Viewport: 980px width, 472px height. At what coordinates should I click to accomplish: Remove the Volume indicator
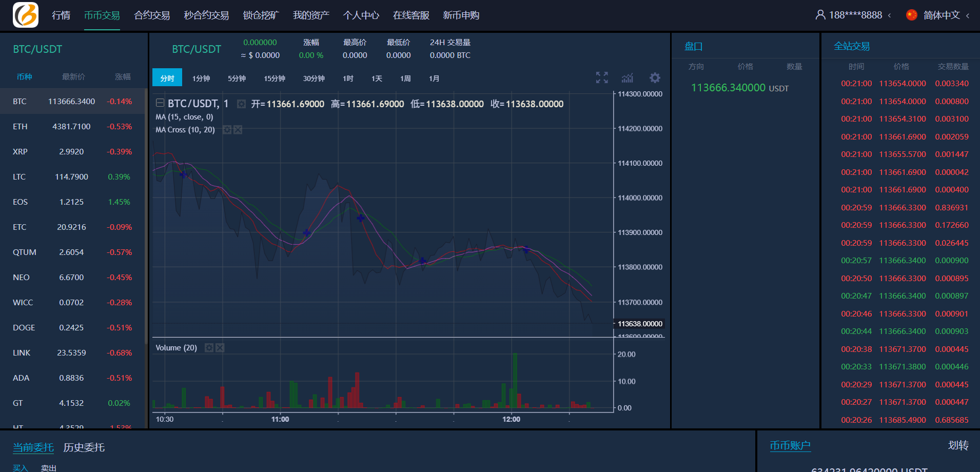(220, 348)
